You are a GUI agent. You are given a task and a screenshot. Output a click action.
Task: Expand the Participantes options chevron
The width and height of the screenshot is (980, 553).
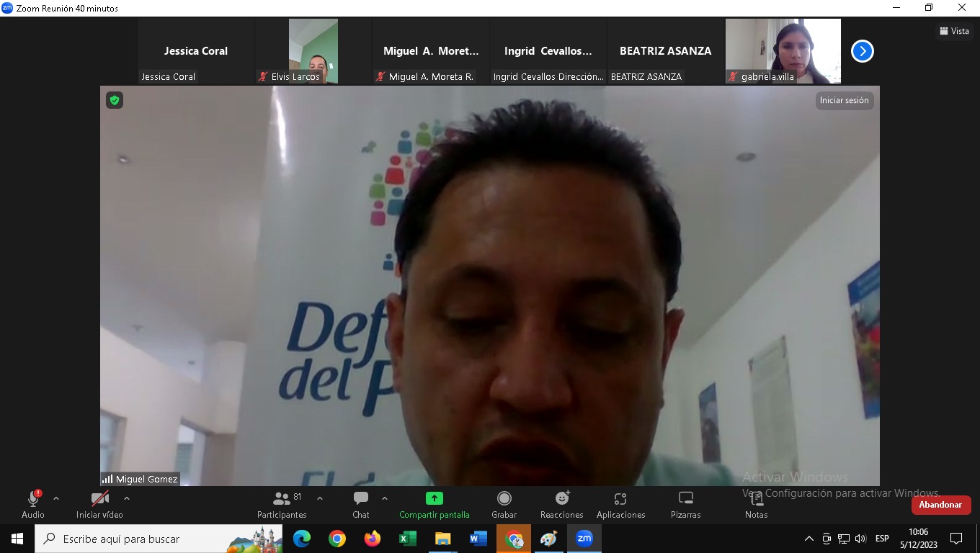pos(320,498)
